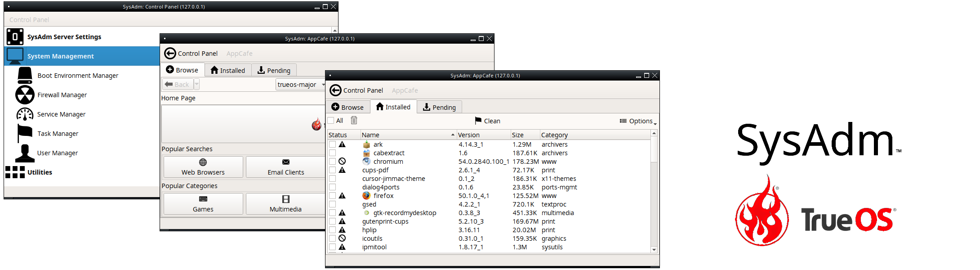Sort by the Name column header
The width and height of the screenshot is (980, 270).
point(408,135)
